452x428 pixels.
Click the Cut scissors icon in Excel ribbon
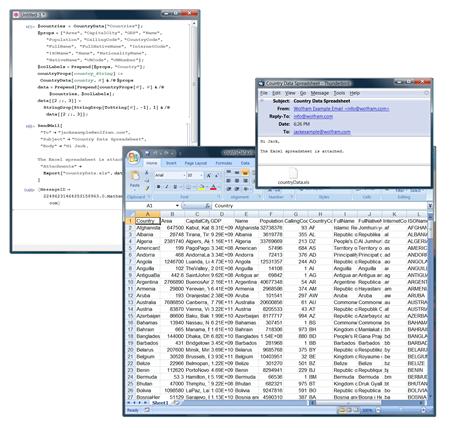click(x=146, y=173)
